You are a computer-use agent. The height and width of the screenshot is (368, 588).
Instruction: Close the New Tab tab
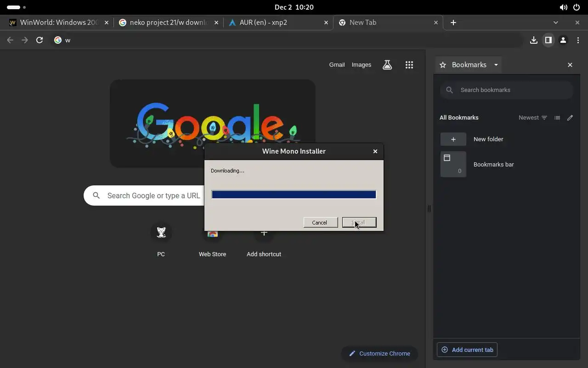436,23
